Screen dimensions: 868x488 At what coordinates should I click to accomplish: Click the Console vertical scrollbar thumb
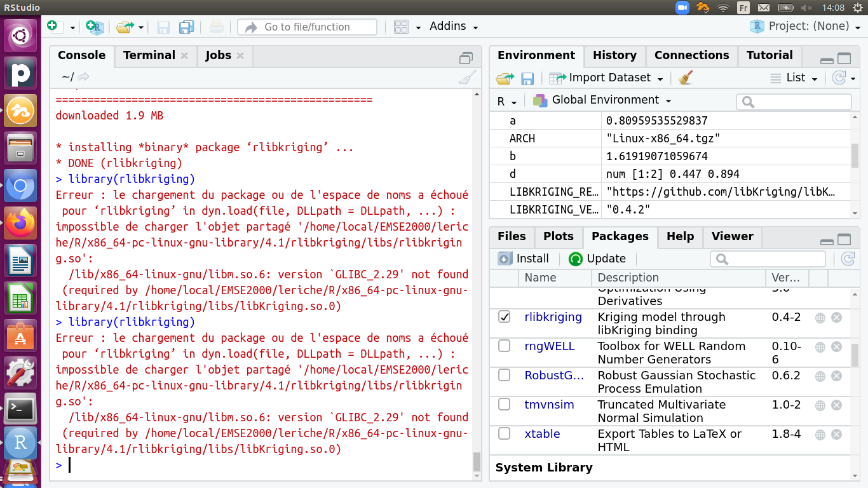[x=477, y=462]
